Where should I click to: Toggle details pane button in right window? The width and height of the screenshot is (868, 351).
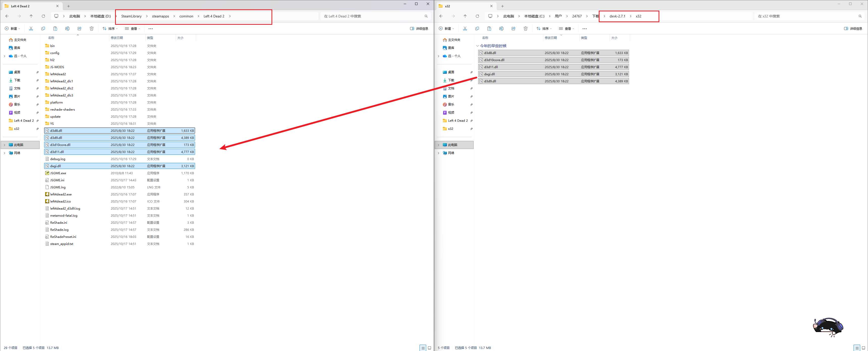tap(853, 29)
